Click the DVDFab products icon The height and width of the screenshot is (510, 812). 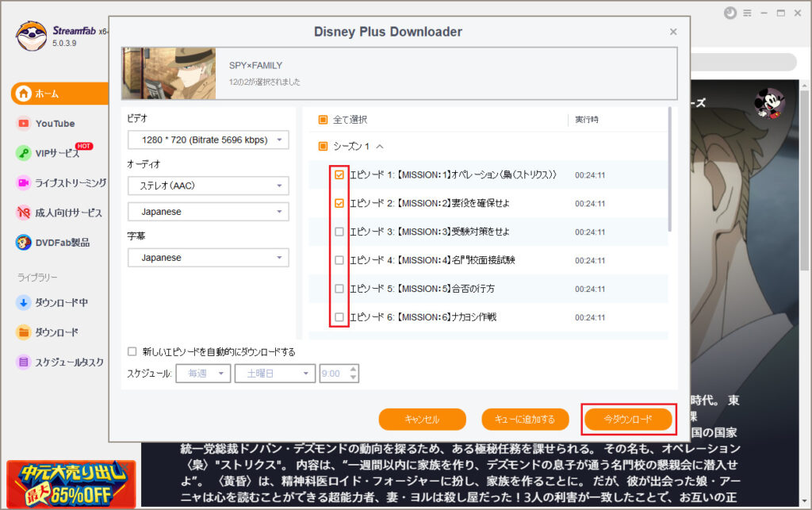click(x=23, y=243)
